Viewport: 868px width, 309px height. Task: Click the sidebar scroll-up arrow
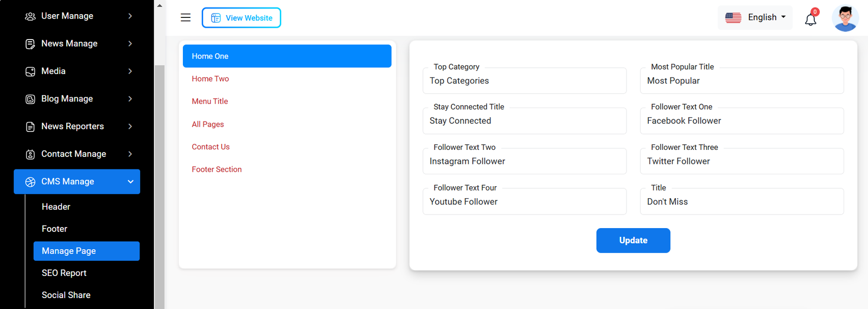pyautogui.click(x=159, y=5)
